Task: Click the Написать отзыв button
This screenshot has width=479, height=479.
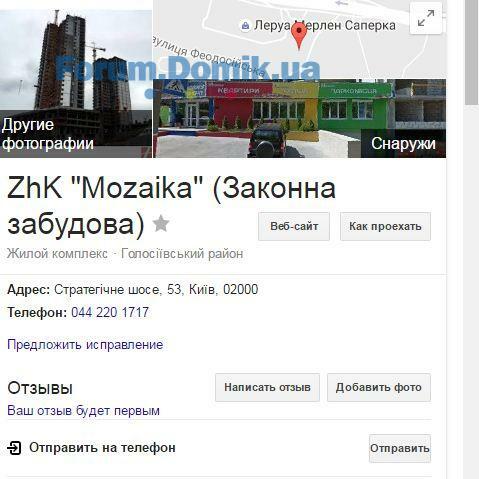Action: pos(267,387)
